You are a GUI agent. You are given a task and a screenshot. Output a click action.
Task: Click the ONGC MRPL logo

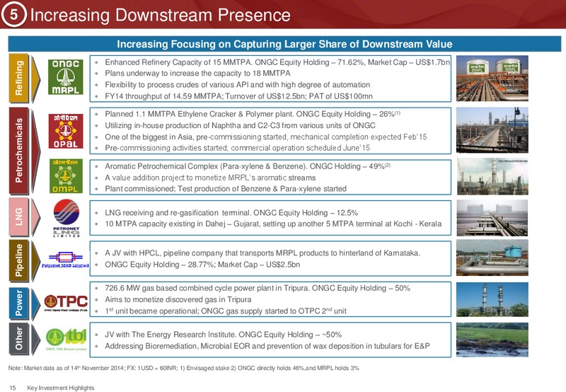(x=66, y=77)
